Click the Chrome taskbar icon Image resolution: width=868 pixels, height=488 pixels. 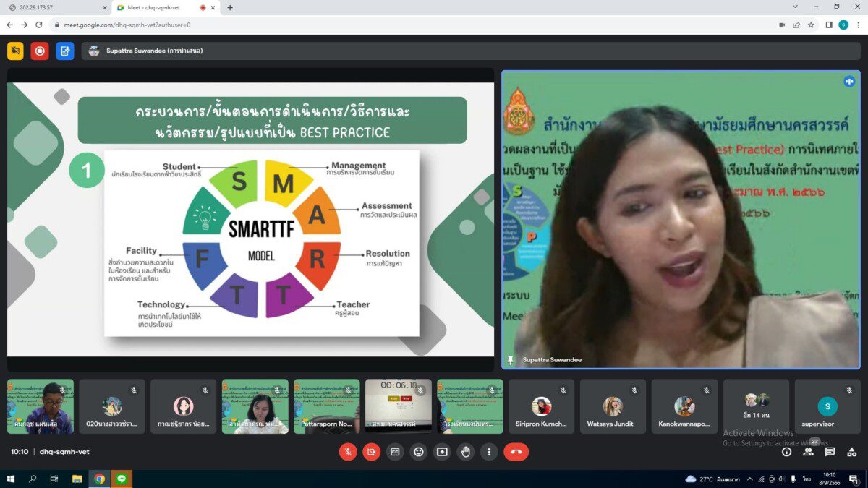[99, 479]
